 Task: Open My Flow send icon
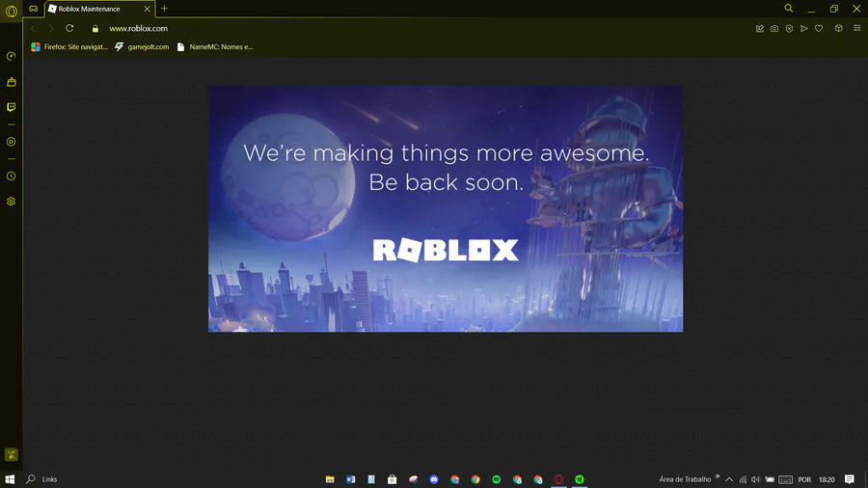click(x=803, y=28)
